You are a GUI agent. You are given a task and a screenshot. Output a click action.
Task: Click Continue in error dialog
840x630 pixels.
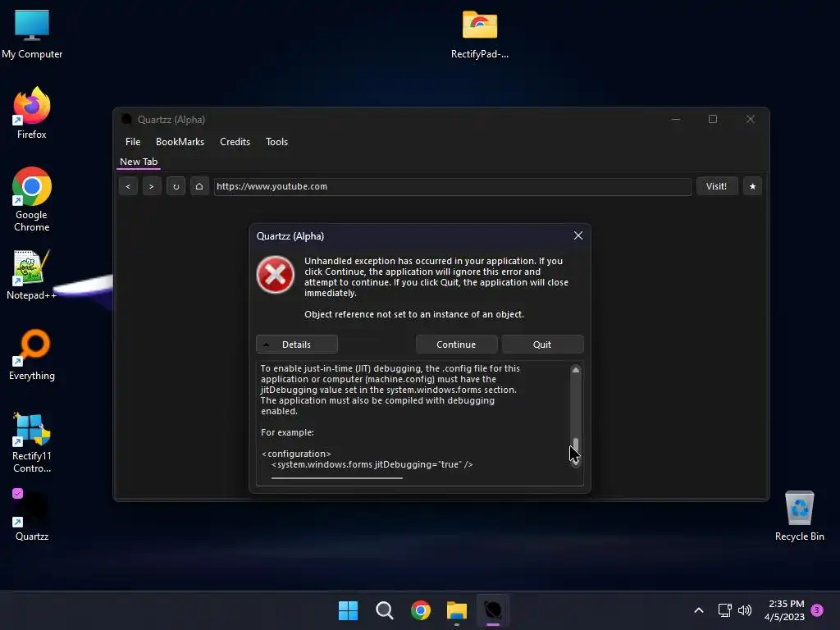pyautogui.click(x=456, y=345)
